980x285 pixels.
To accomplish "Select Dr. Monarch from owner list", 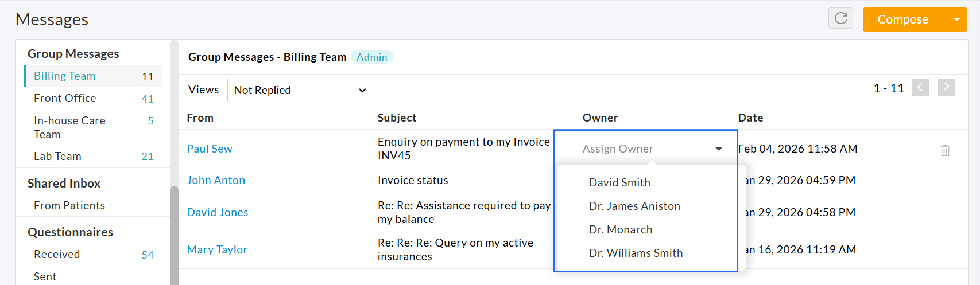I will pos(621,229).
